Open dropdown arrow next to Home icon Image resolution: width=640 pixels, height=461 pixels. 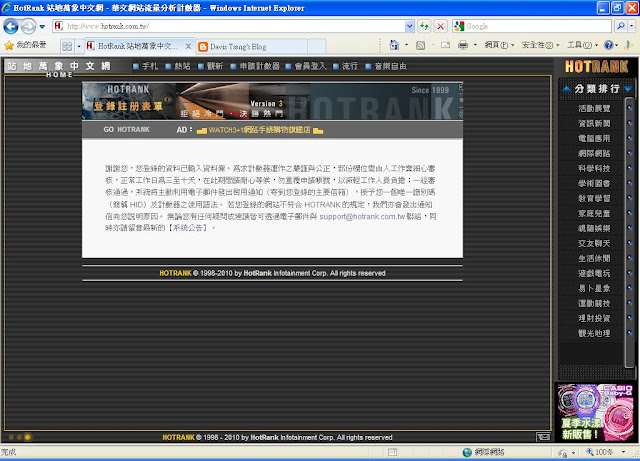click(406, 45)
